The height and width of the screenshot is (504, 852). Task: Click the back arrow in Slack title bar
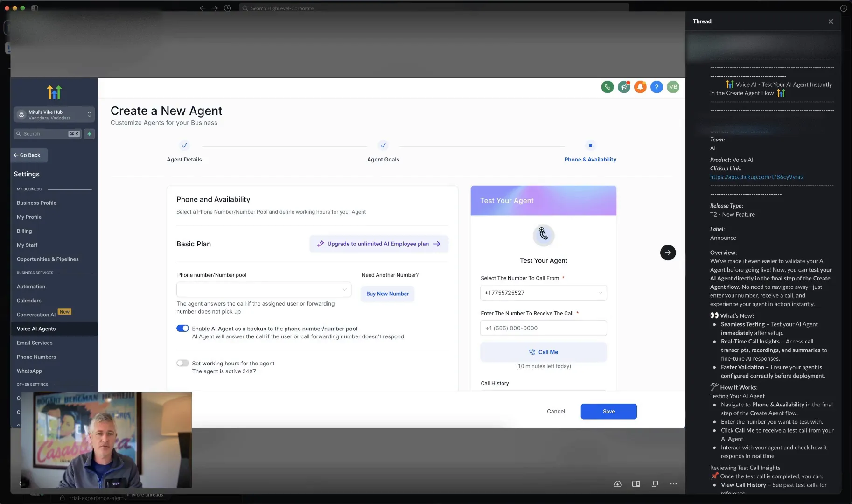tap(203, 8)
